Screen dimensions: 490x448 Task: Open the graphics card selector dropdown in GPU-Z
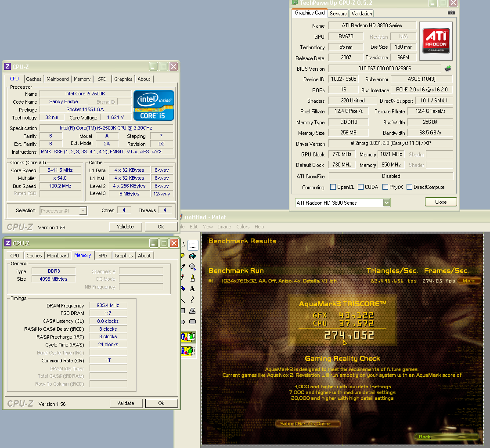pos(386,202)
